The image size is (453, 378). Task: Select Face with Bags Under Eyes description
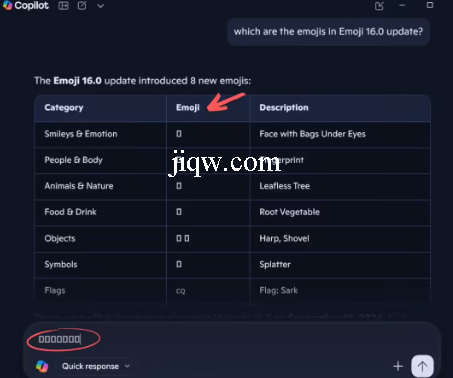(312, 134)
